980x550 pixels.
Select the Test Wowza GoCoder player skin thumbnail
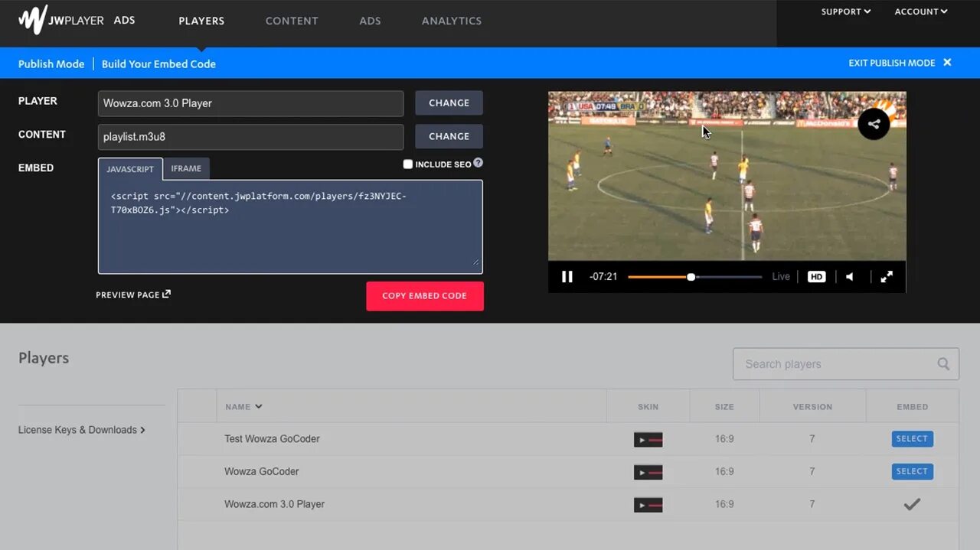[x=648, y=439]
